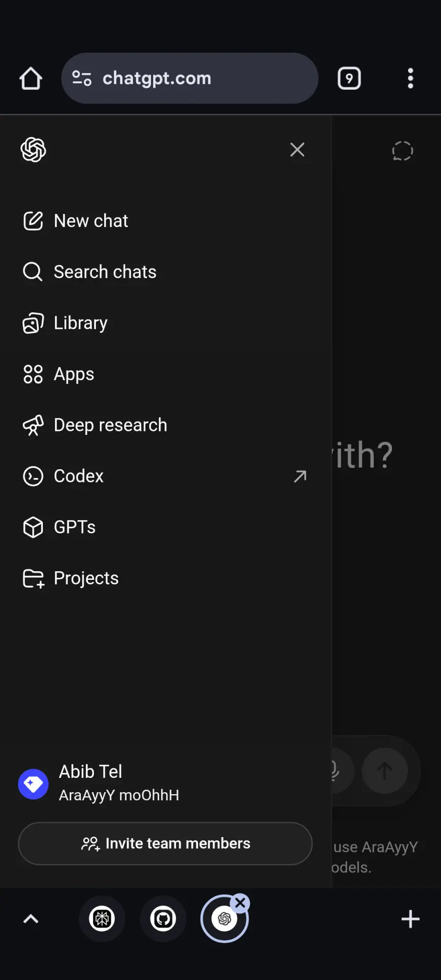
Task: Switch to the GitHub tab
Action: (x=163, y=919)
